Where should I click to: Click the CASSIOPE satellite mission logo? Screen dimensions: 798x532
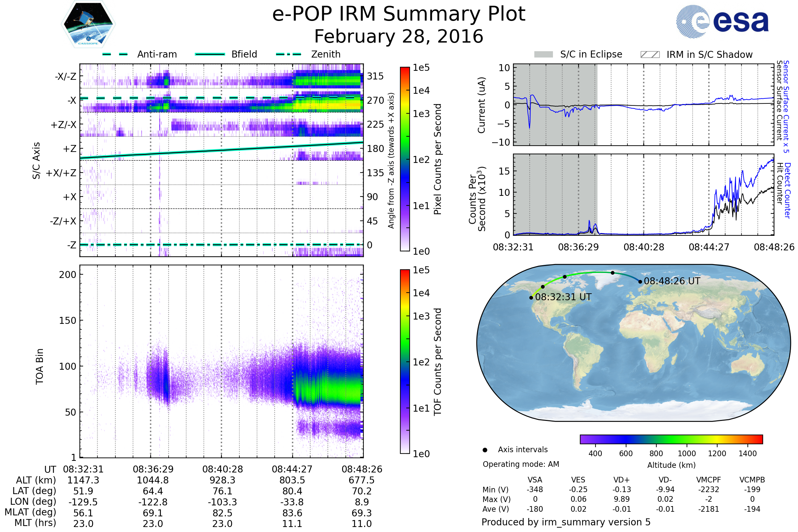[x=88, y=24]
